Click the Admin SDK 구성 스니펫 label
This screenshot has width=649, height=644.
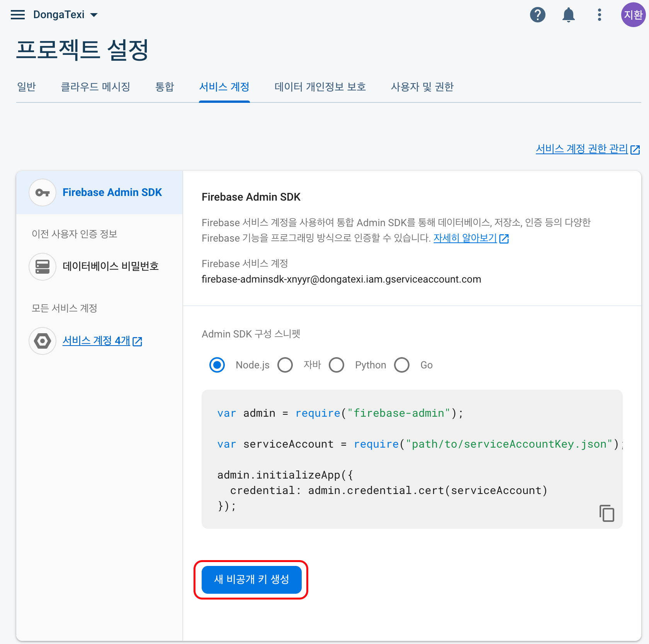[251, 334]
